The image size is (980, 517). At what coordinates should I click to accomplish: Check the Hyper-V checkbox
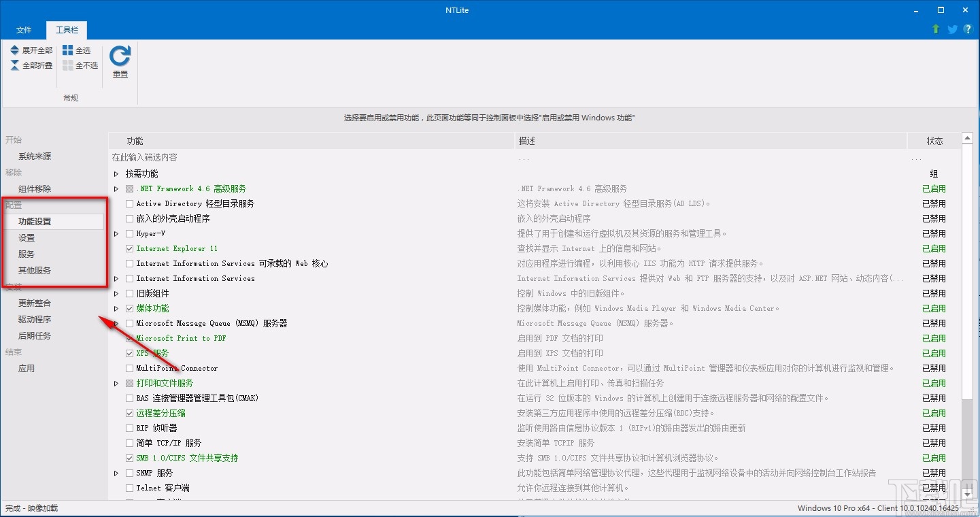[x=129, y=233]
